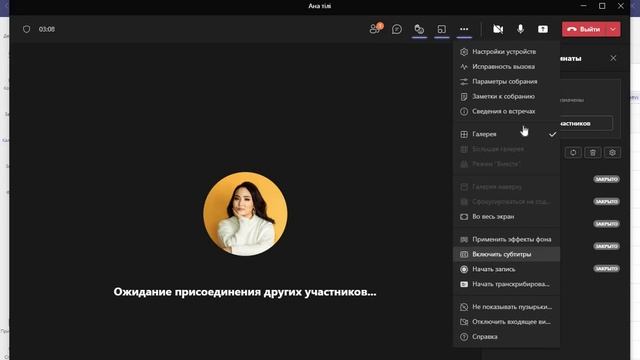Screen dimensions: 640x360
Task: Open Настройки устройств
Action: [x=507, y=52]
